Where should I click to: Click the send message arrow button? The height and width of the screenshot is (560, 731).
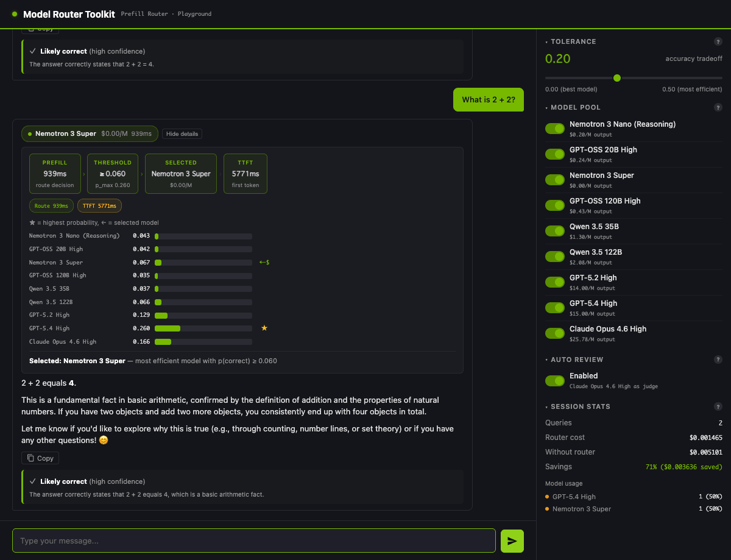click(512, 541)
